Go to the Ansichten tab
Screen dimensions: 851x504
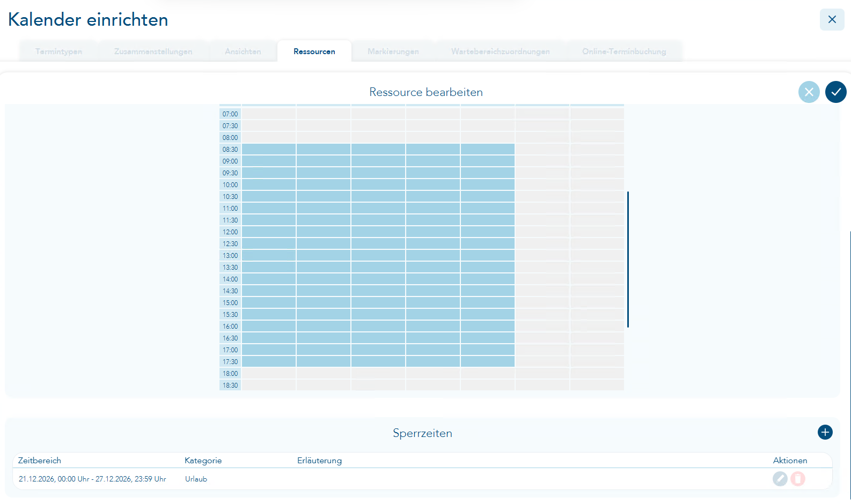click(243, 51)
